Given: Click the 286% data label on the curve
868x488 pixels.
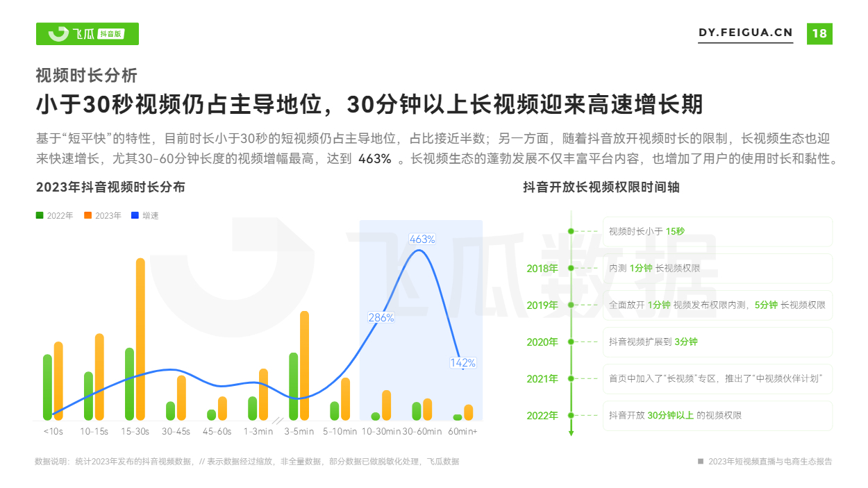Looking at the screenshot, I should coord(381,317).
